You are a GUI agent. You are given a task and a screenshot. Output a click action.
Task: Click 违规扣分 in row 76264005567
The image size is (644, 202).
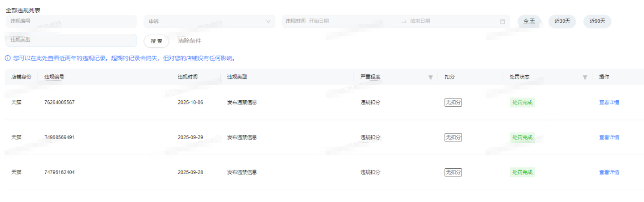coord(370,103)
